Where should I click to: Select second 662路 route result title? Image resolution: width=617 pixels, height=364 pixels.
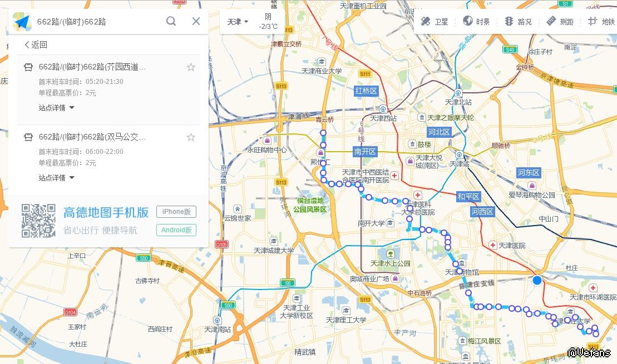tap(92, 137)
